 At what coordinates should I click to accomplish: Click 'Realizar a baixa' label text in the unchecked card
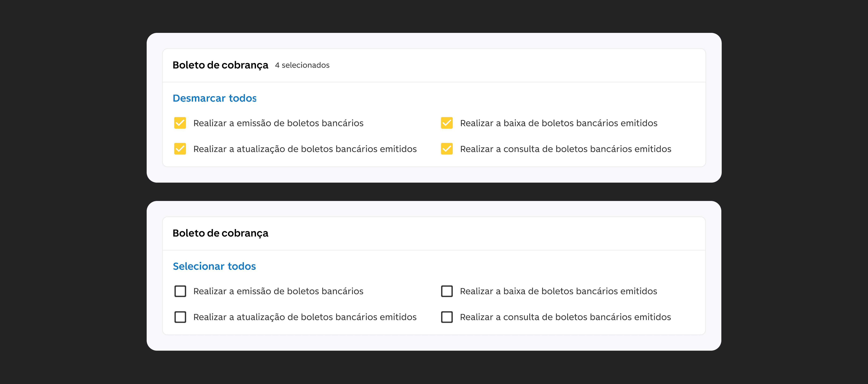click(558, 291)
